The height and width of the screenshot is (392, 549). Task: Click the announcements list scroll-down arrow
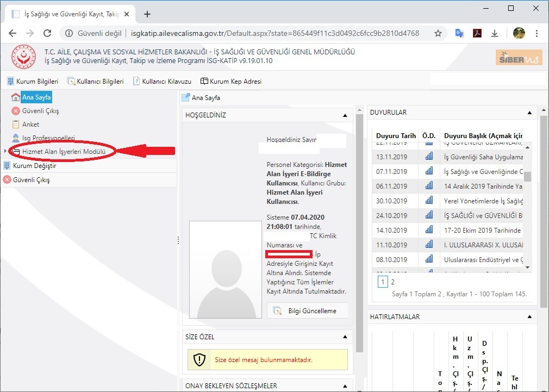(x=528, y=267)
